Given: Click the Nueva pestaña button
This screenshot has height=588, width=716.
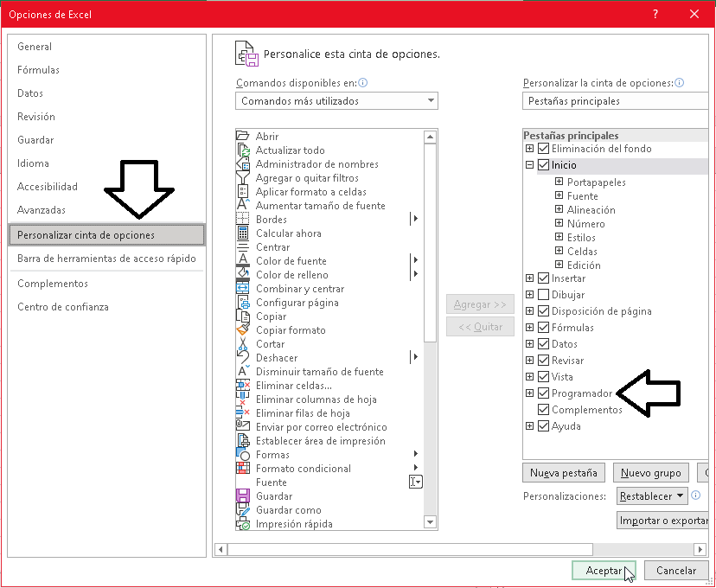Looking at the screenshot, I should (x=564, y=472).
